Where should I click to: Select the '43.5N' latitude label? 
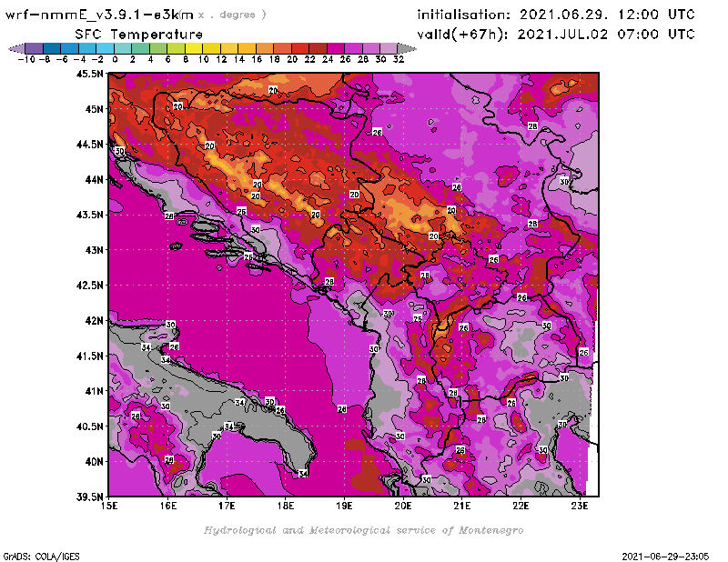(x=89, y=215)
